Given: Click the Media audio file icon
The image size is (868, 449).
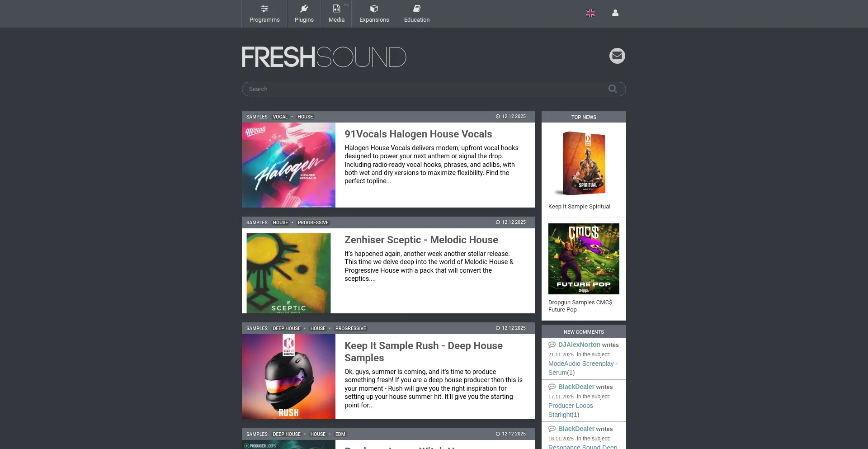Looking at the screenshot, I should tap(336, 9).
